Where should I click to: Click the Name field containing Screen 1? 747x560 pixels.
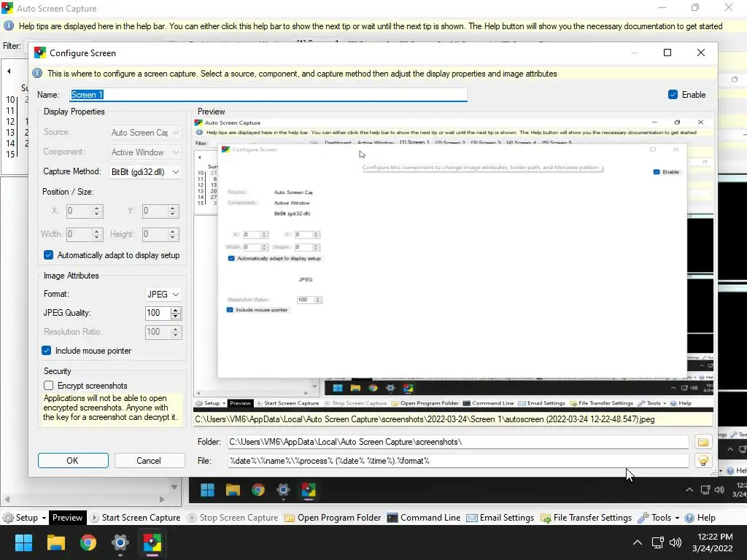point(268,94)
